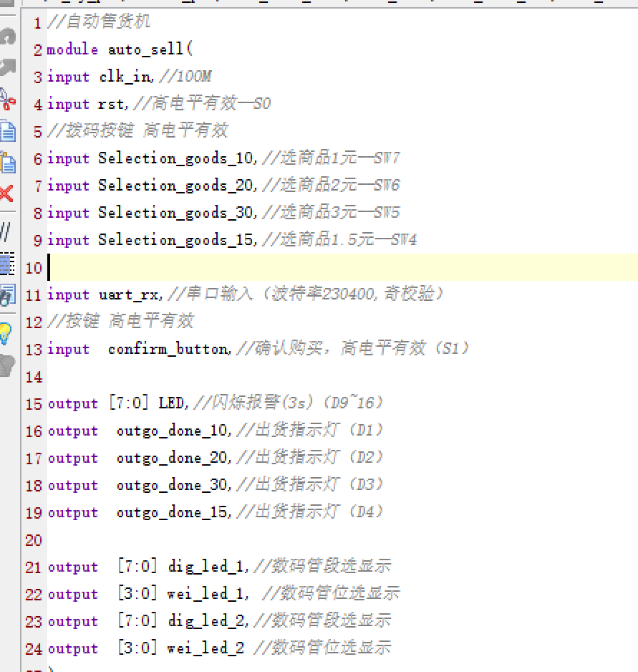Click 'clk_in,' on line 3
The width and height of the screenshot is (638, 672).
[x=127, y=76]
